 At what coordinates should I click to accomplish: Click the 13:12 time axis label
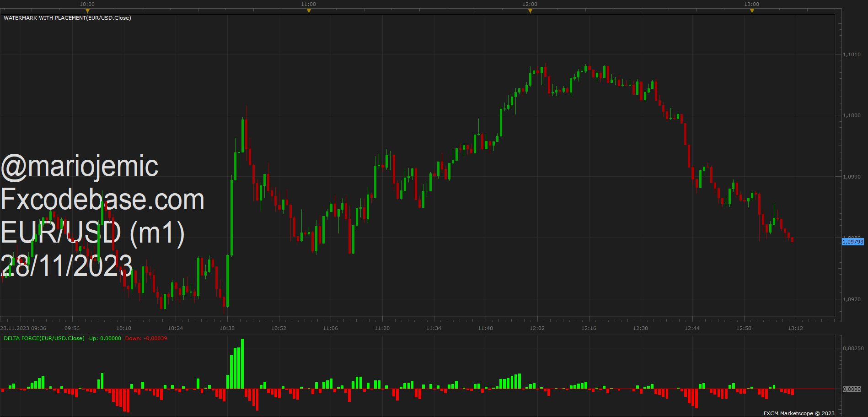[x=795, y=328]
